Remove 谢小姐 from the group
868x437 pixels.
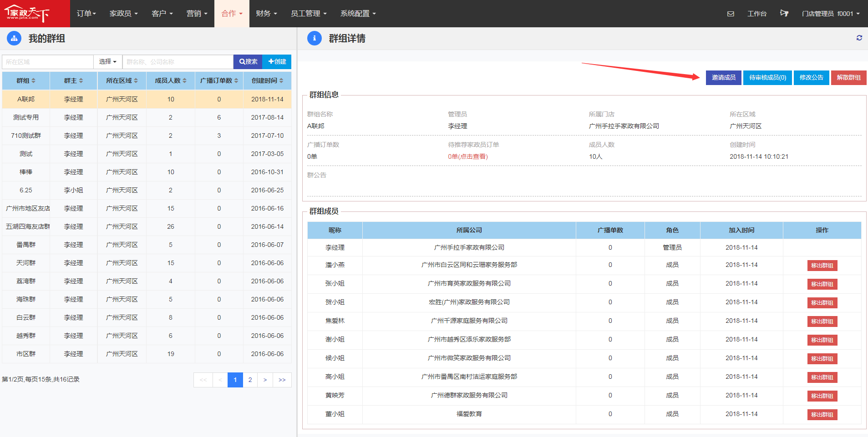click(x=822, y=340)
